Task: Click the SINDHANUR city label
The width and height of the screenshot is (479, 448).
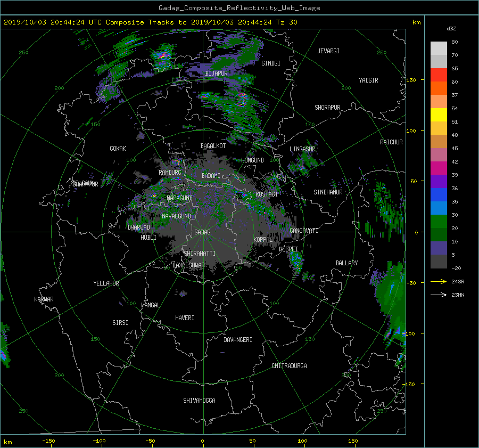Action: click(x=328, y=192)
